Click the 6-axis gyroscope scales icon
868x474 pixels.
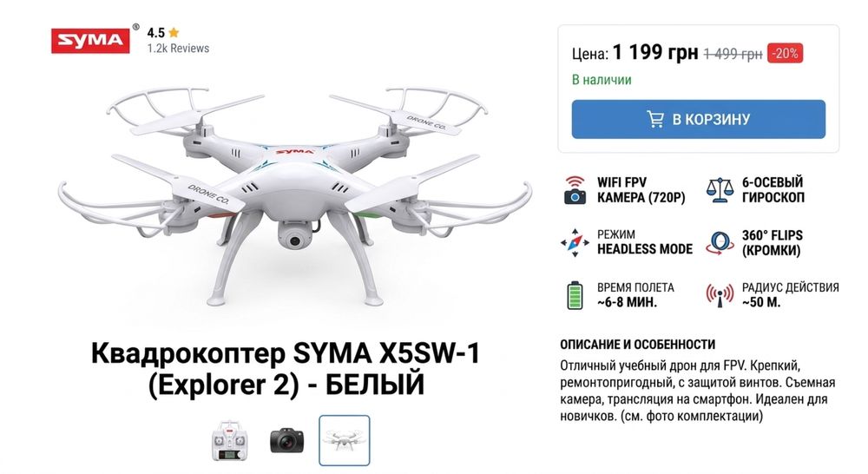[720, 190]
